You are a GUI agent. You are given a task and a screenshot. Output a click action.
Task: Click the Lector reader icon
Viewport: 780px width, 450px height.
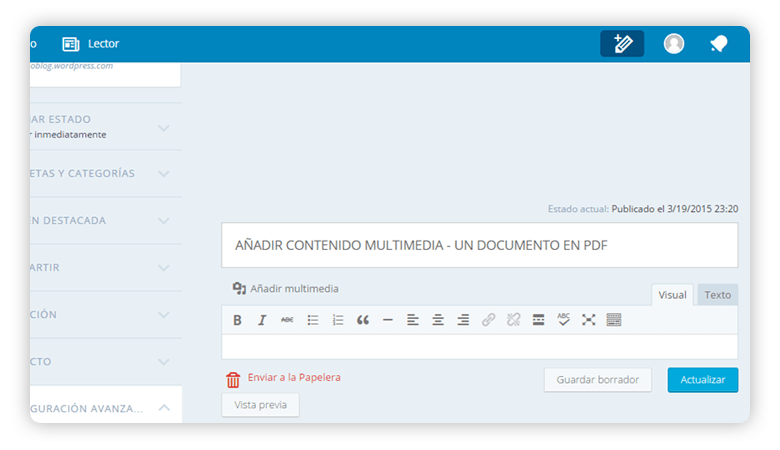71,44
